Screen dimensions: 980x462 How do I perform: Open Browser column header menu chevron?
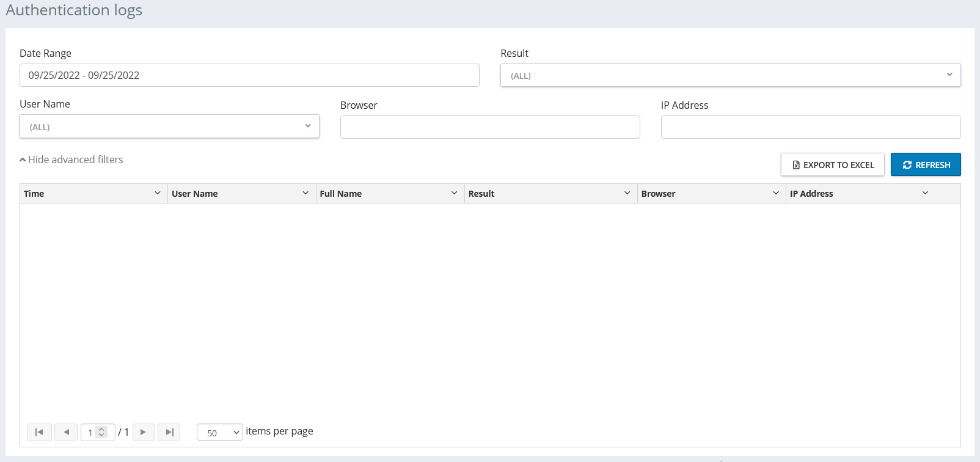click(776, 193)
